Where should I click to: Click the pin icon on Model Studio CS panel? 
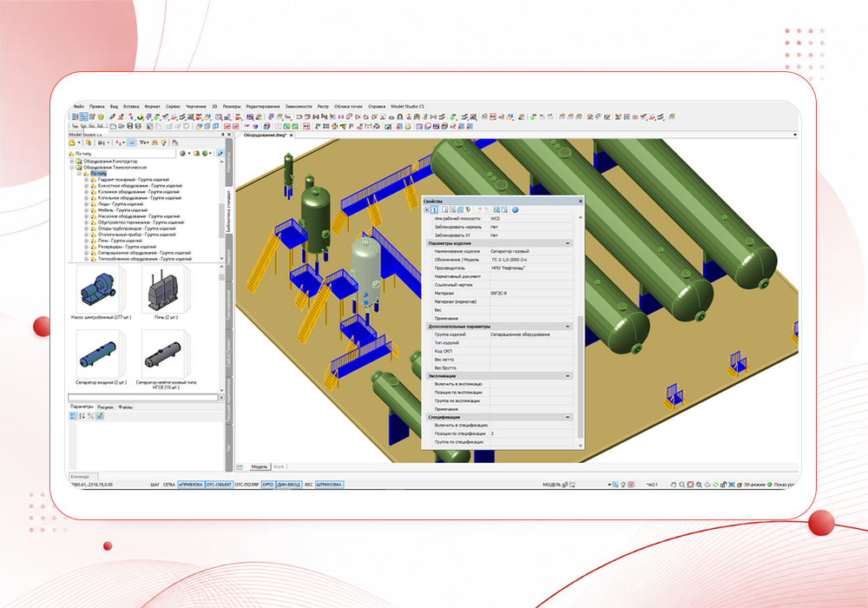pyautogui.click(x=222, y=135)
